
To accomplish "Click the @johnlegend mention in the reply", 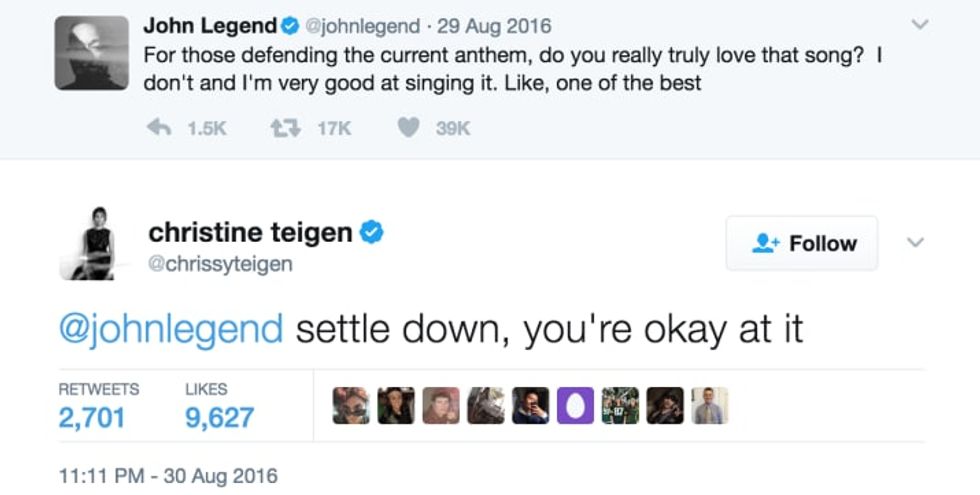I will [171, 330].
